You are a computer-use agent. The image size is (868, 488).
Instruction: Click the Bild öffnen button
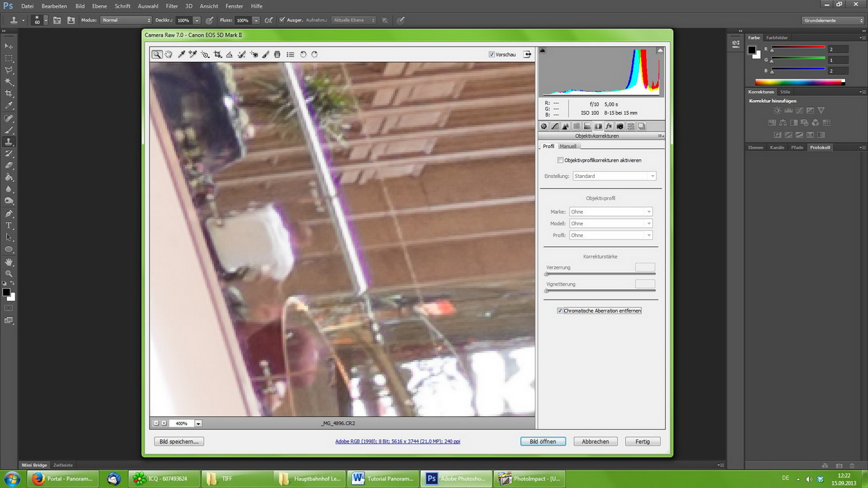542,441
